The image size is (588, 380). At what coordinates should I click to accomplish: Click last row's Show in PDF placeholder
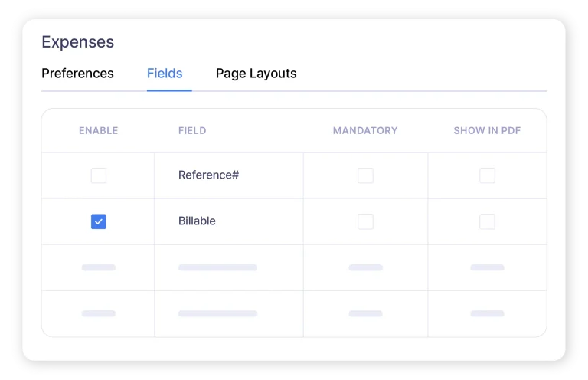(487, 313)
